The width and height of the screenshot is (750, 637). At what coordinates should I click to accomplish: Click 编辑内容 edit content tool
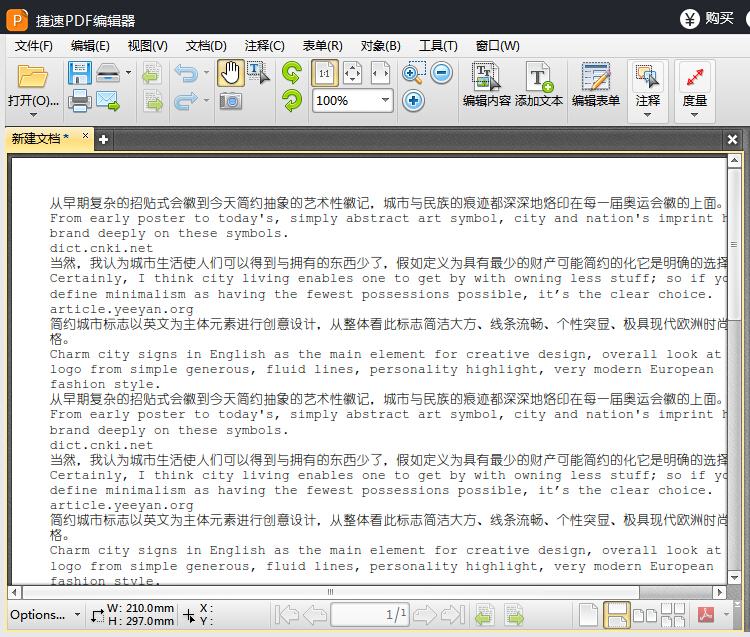tap(486, 84)
